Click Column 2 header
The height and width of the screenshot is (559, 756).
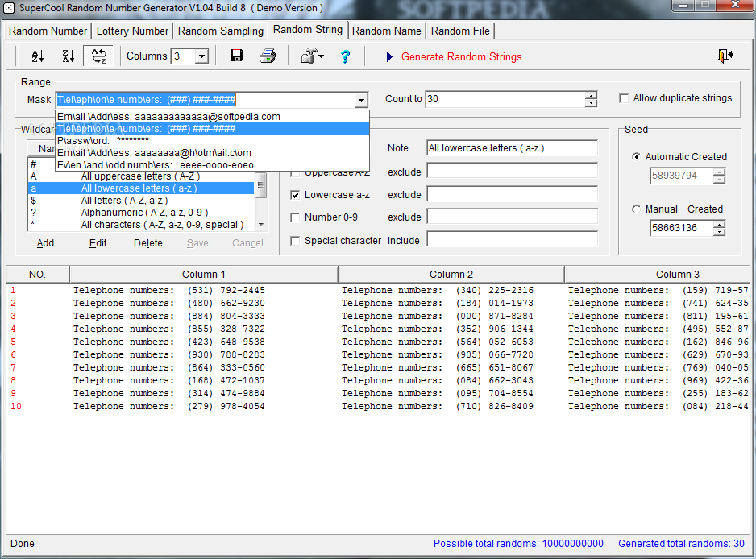click(451, 274)
